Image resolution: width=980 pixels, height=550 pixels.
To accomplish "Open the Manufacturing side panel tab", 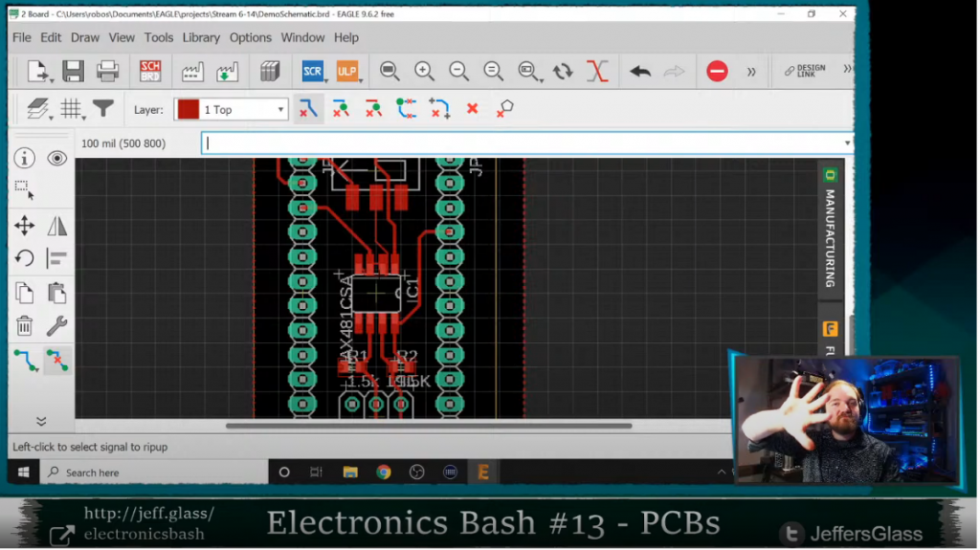I will [830, 230].
